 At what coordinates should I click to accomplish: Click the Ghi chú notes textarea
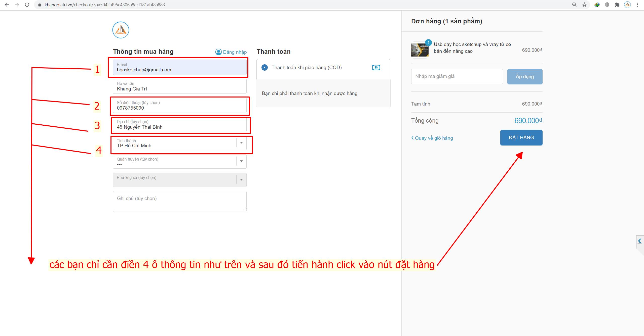tap(179, 201)
